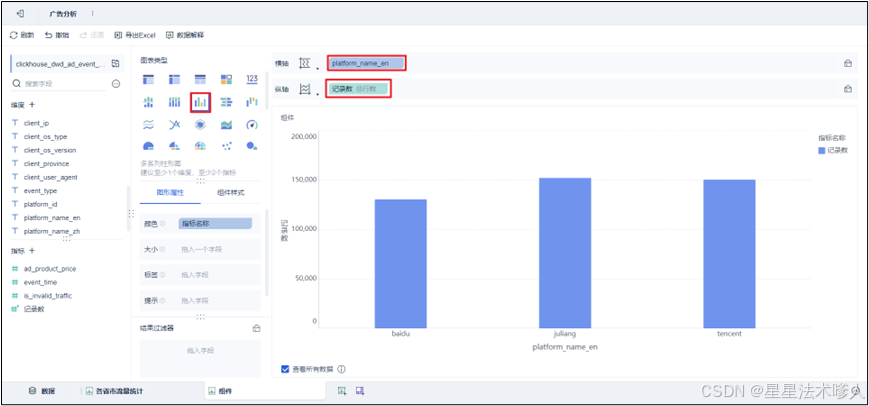Select the stacked column chart icon
869x406 pixels.
pos(174,102)
